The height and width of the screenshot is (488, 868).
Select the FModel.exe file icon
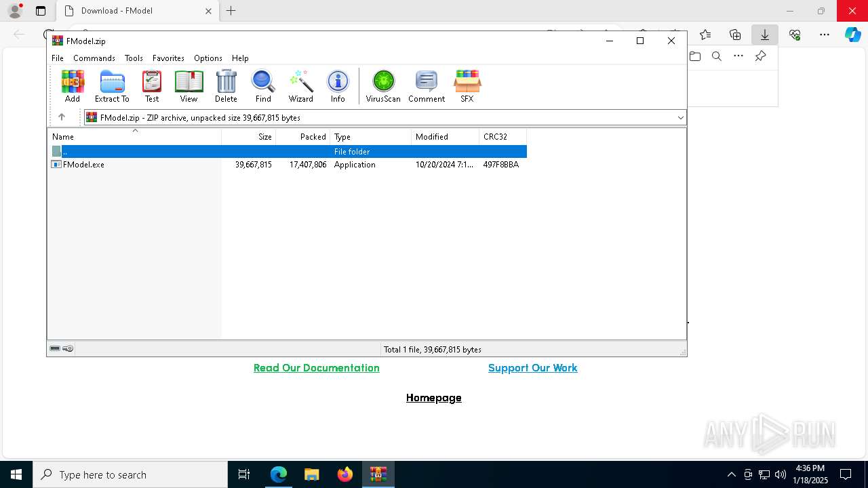point(57,165)
